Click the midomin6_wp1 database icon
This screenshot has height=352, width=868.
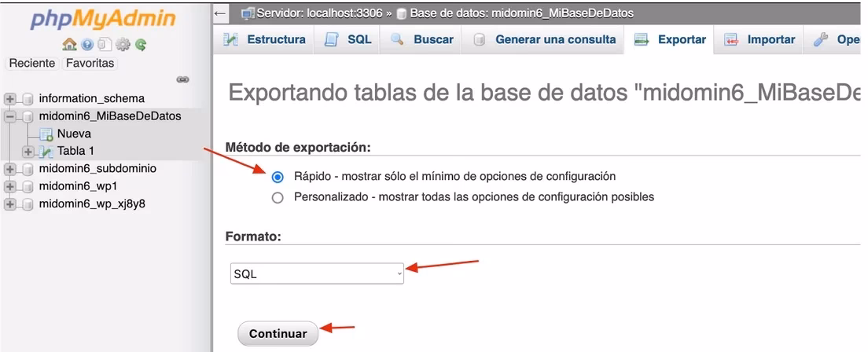pyautogui.click(x=28, y=186)
